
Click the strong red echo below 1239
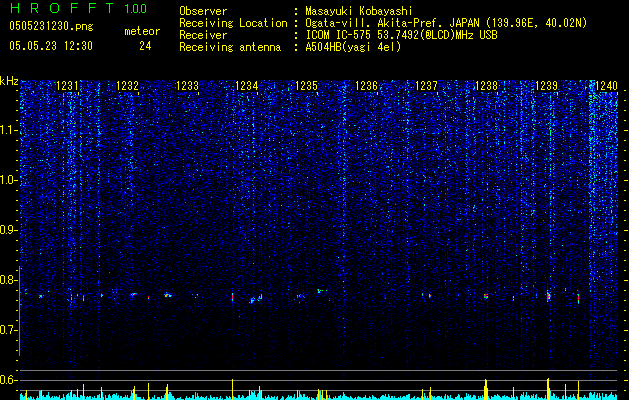pyautogui.click(x=548, y=297)
